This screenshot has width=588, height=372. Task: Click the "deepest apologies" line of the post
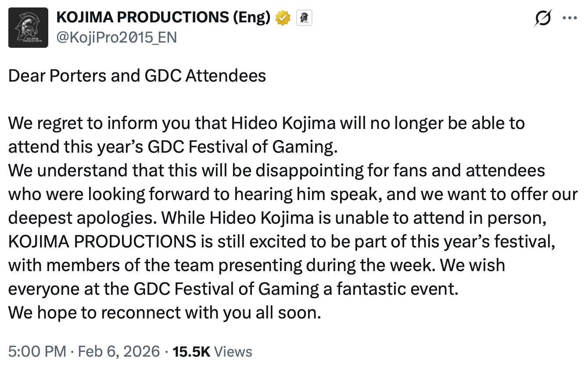276,218
